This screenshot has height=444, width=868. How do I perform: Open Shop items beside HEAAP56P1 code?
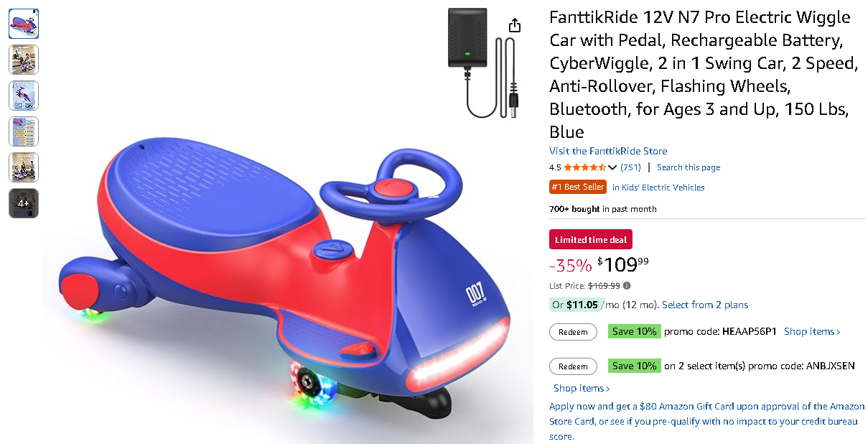[812, 332]
